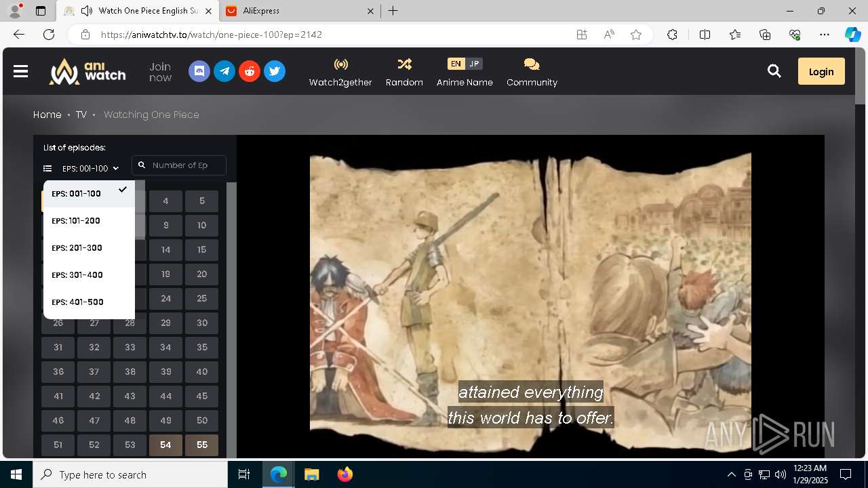The height and width of the screenshot is (488, 868).
Task: Mute the Watch One Piece tab audio
Action: (87, 11)
